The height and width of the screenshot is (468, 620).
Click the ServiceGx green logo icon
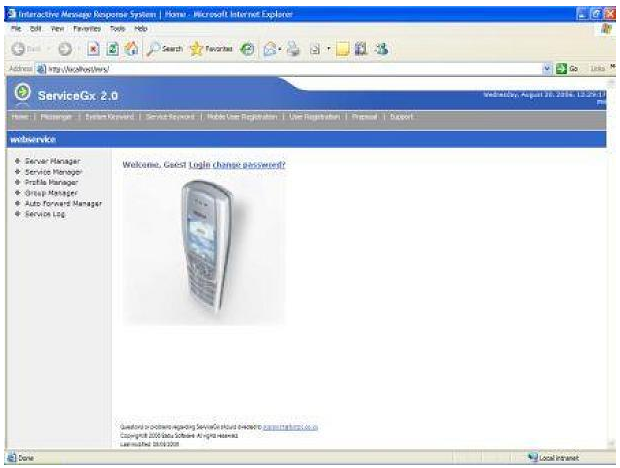[x=22, y=95]
